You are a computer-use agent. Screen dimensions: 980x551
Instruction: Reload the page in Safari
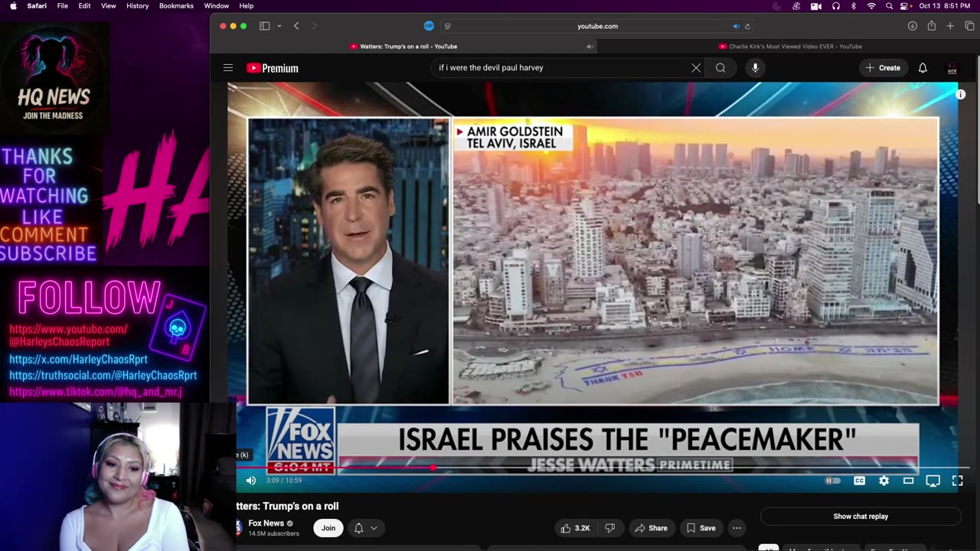(x=747, y=26)
